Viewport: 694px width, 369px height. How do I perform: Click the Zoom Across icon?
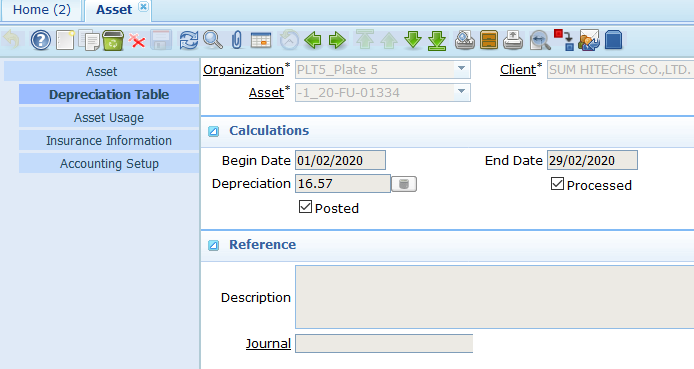[540, 40]
